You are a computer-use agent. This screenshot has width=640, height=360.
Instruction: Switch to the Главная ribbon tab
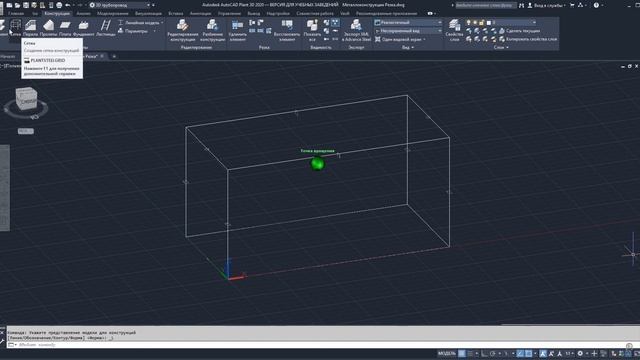click(16, 13)
